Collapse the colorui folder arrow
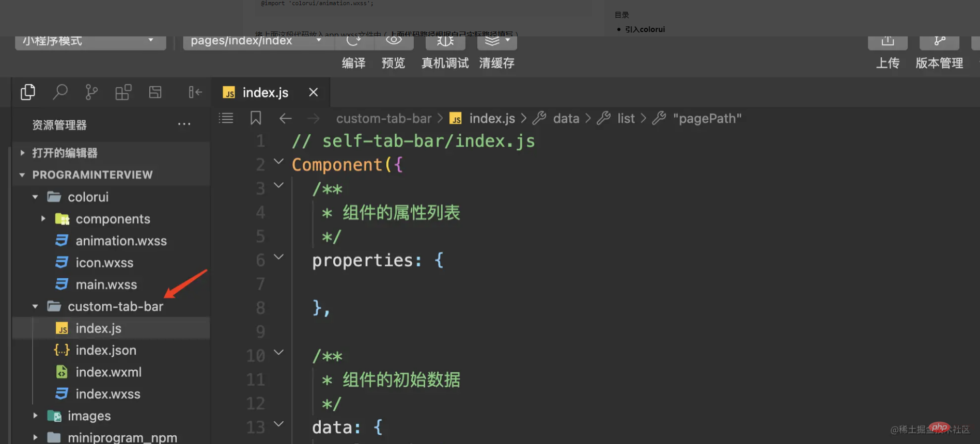 [x=35, y=197]
